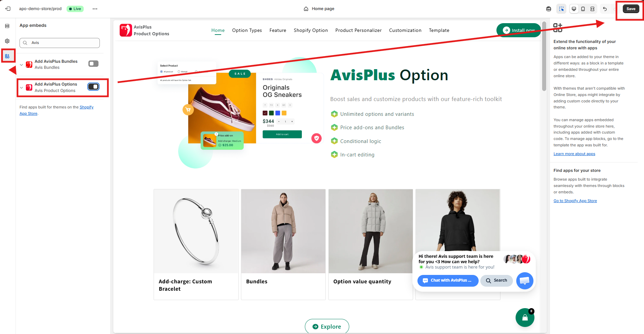Select the blue sneaker color swatch
The image size is (644, 334).
tap(278, 113)
